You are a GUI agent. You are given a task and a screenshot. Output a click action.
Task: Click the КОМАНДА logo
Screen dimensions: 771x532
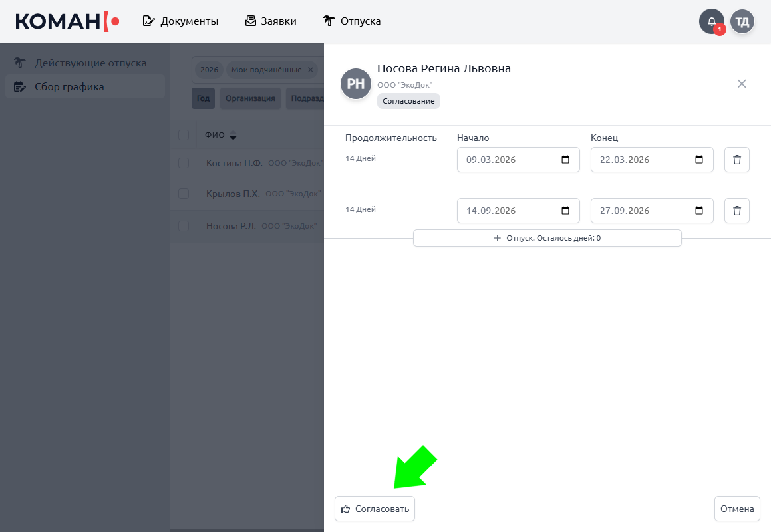point(67,21)
